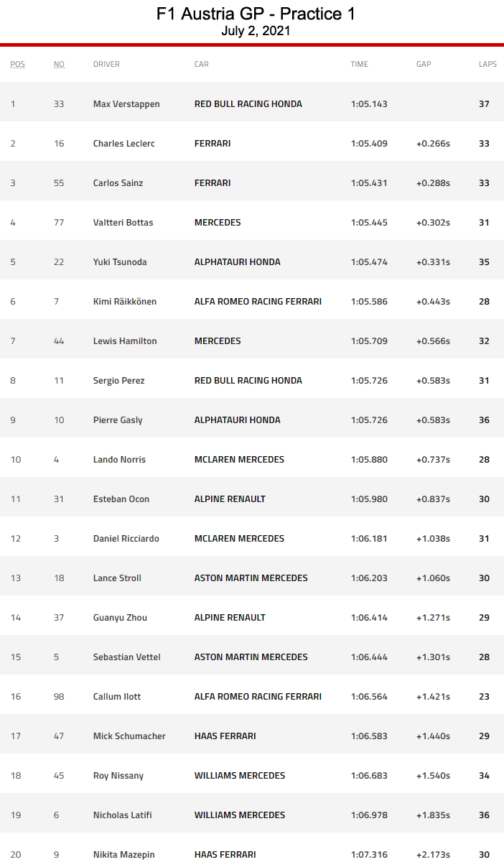Click Yuki Tsunoda driver name

point(120,262)
